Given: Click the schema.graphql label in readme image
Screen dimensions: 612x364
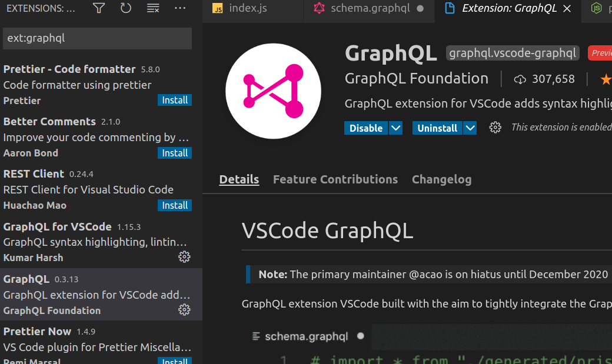Looking at the screenshot, I should (307, 336).
